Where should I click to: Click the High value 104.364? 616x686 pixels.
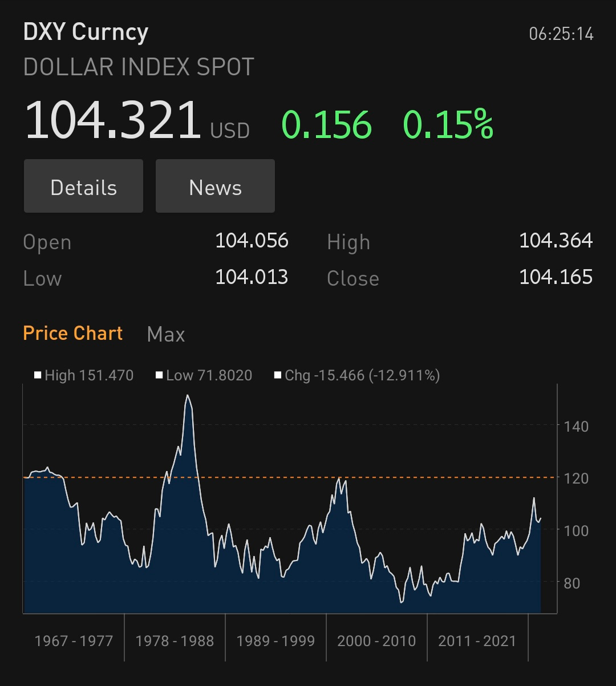coord(556,241)
